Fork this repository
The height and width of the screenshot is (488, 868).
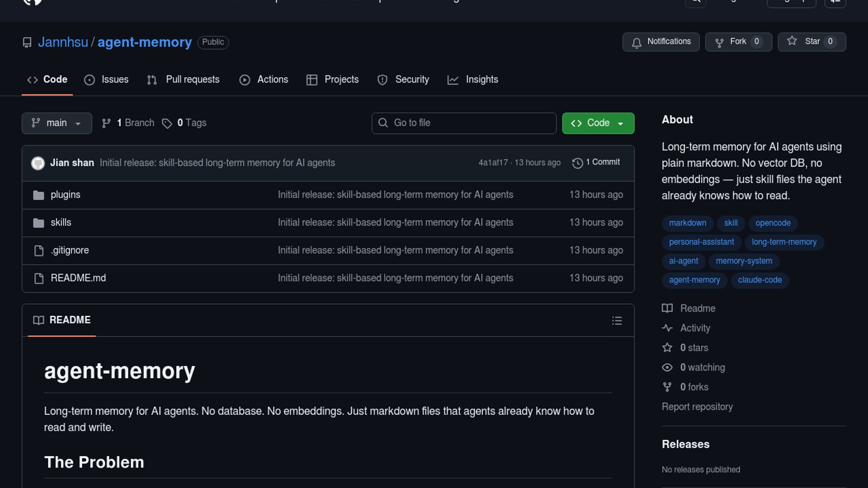pos(738,42)
